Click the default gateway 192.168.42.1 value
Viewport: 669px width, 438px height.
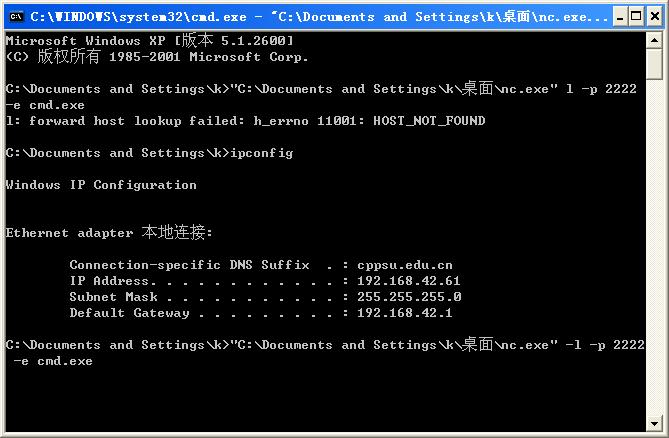404,313
